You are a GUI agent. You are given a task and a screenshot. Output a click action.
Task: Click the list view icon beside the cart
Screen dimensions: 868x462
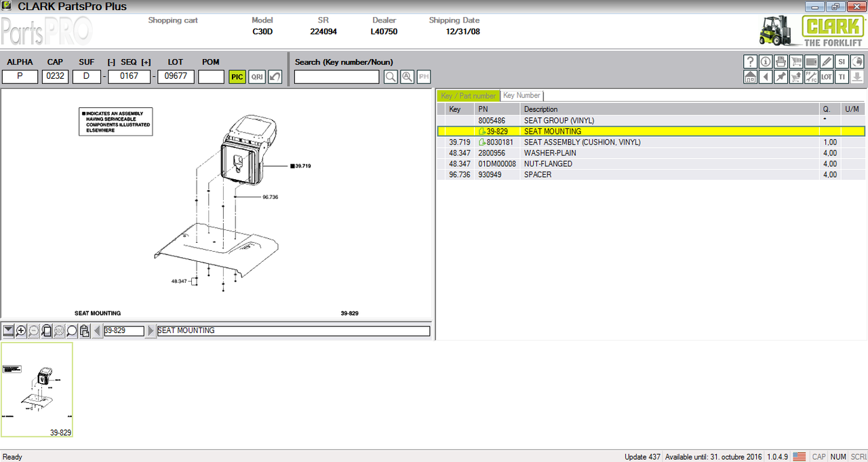(x=811, y=62)
